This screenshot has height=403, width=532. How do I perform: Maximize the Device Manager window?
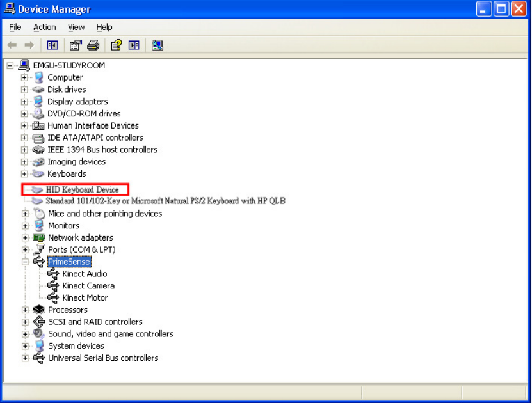click(501, 8)
